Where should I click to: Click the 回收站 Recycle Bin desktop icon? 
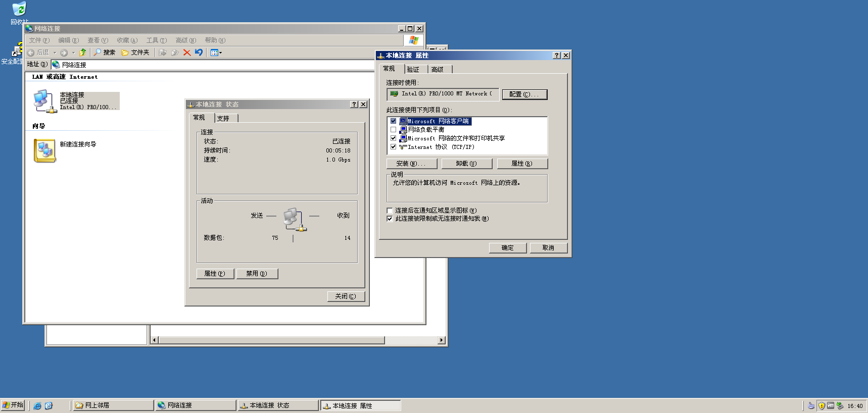(19, 9)
